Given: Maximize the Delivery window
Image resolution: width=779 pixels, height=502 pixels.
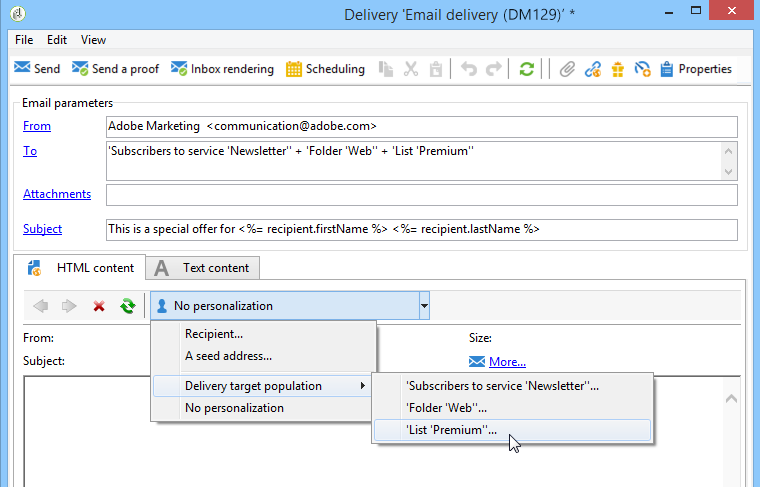Looking at the screenshot, I should tap(696, 10).
